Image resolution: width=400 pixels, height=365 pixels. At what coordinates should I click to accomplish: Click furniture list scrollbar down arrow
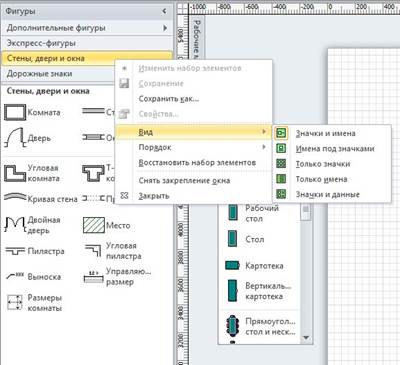[x=305, y=338]
